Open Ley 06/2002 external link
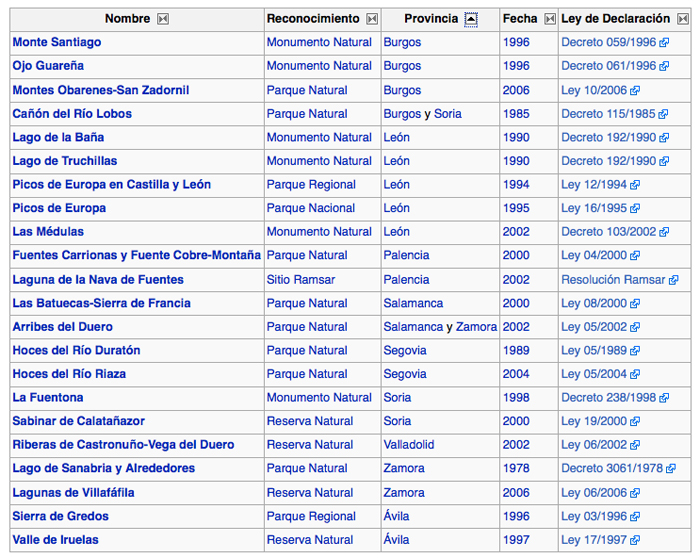Viewport: 700px width, 558px height. (x=600, y=445)
